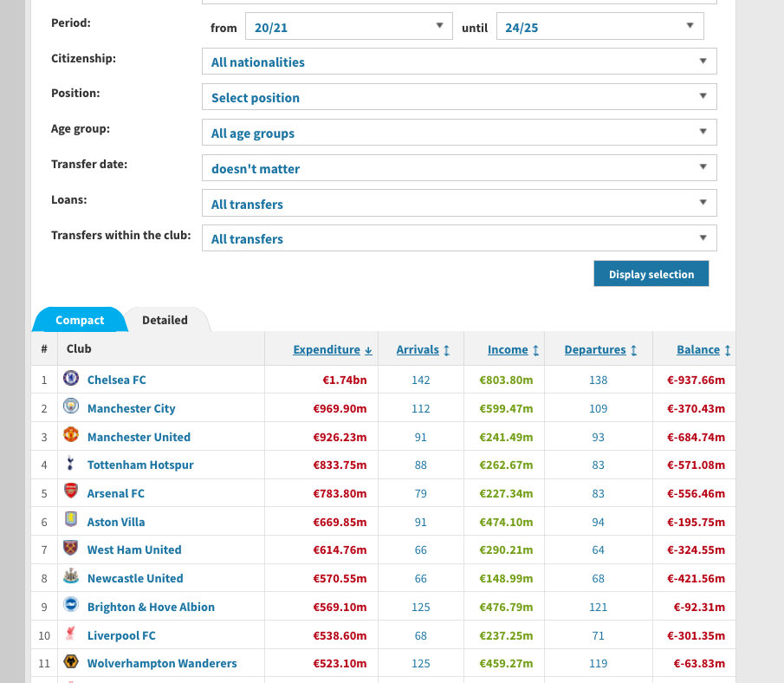Select Brighton's €-92.31m balance value
The width and height of the screenshot is (784, 683).
tap(699, 607)
